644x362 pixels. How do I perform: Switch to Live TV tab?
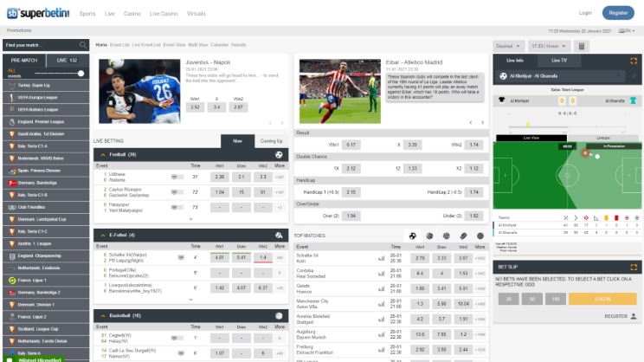coord(559,61)
